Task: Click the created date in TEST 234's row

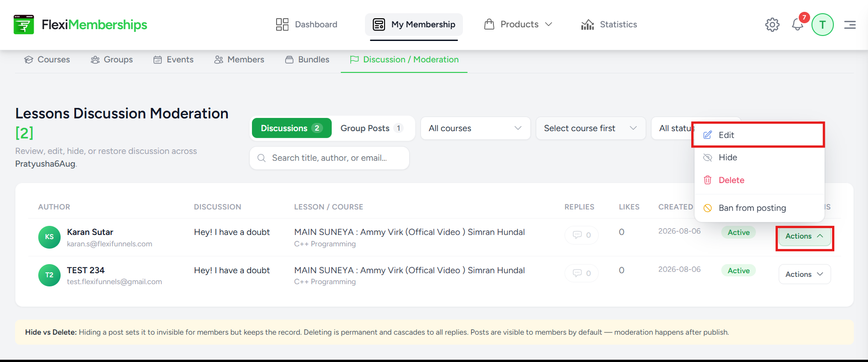Action: coord(679,270)
